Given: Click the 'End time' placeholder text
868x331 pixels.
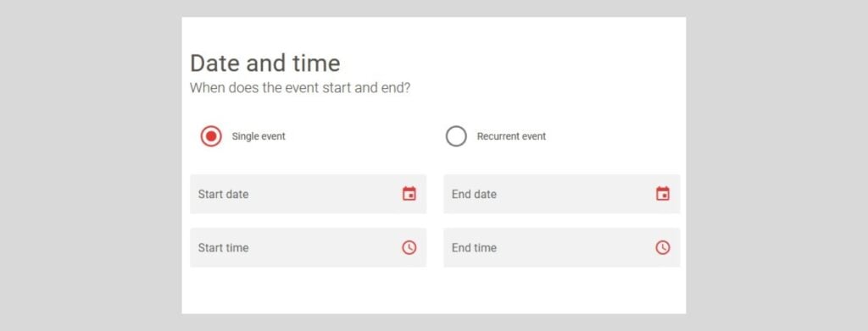Looking at the screenshot, I should 474,247.
